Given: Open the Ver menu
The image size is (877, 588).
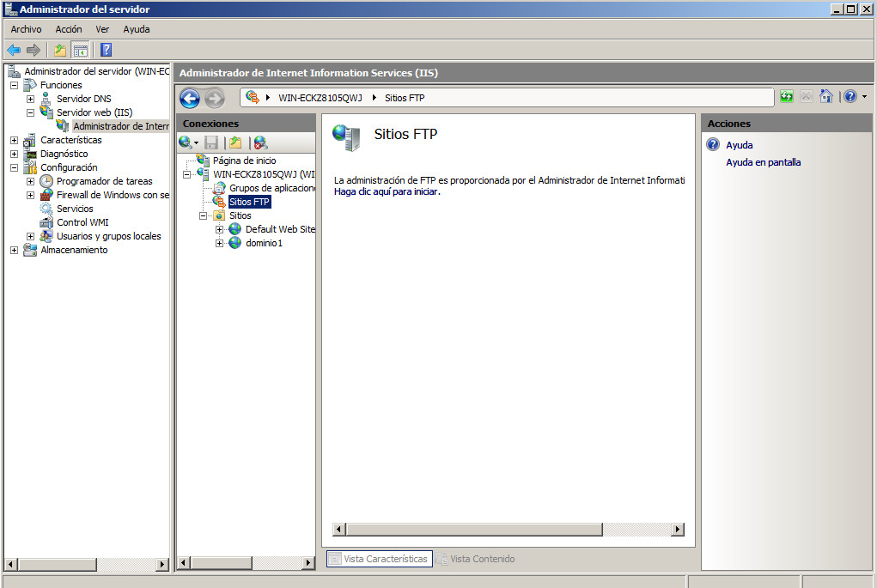Looking at the screenshot, I should click(102, 29).
